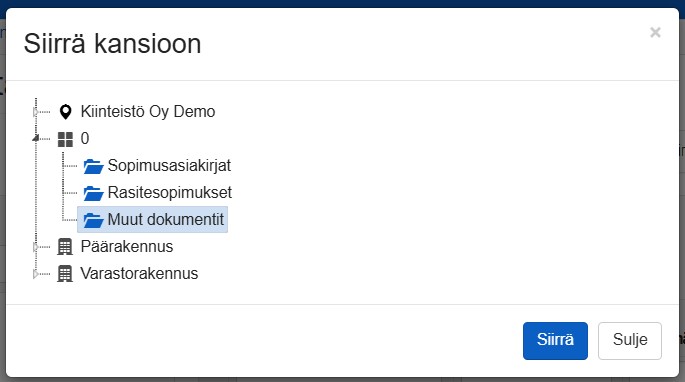The image size is (685, 382).
Task: Click the Muut dokumentit folder icon
Action: pos(93,220)
